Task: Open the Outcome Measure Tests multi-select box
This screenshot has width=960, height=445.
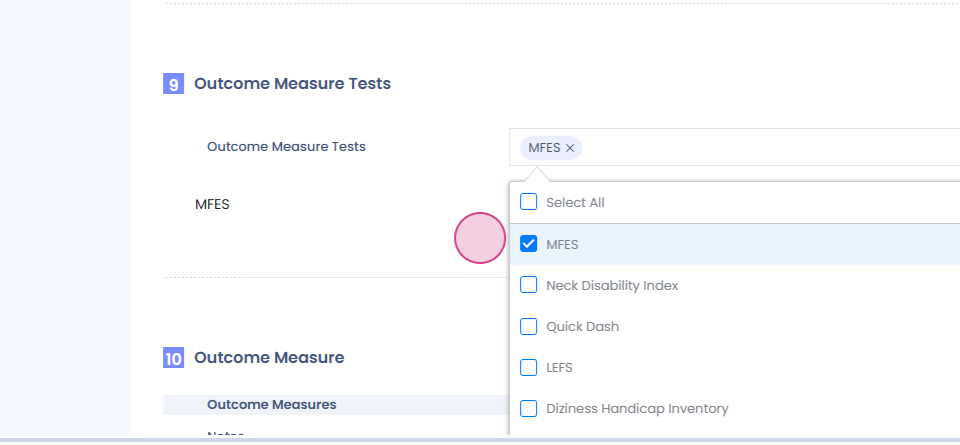Action: click(760, 147)
